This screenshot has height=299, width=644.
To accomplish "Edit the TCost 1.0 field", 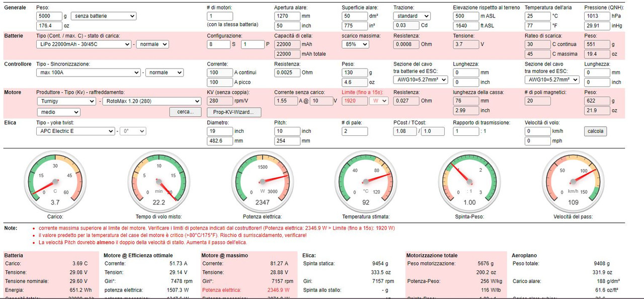I will [x=433, y=131].
